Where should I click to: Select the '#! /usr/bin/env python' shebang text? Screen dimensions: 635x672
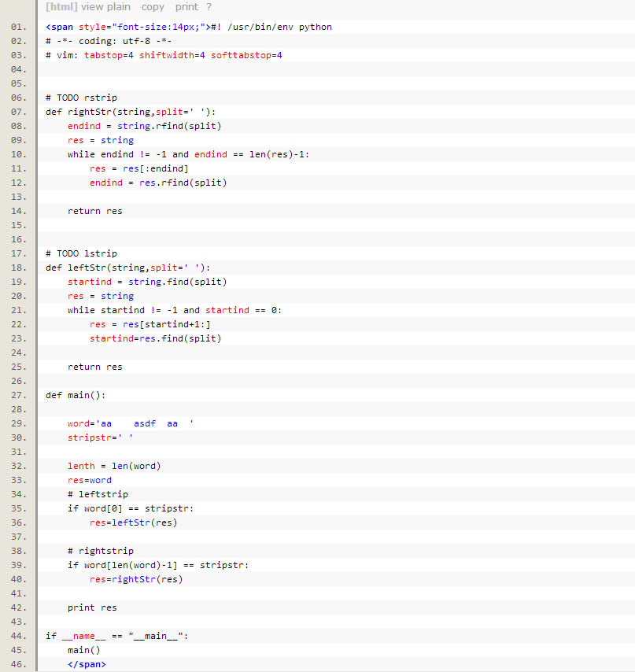click(271, 27)
